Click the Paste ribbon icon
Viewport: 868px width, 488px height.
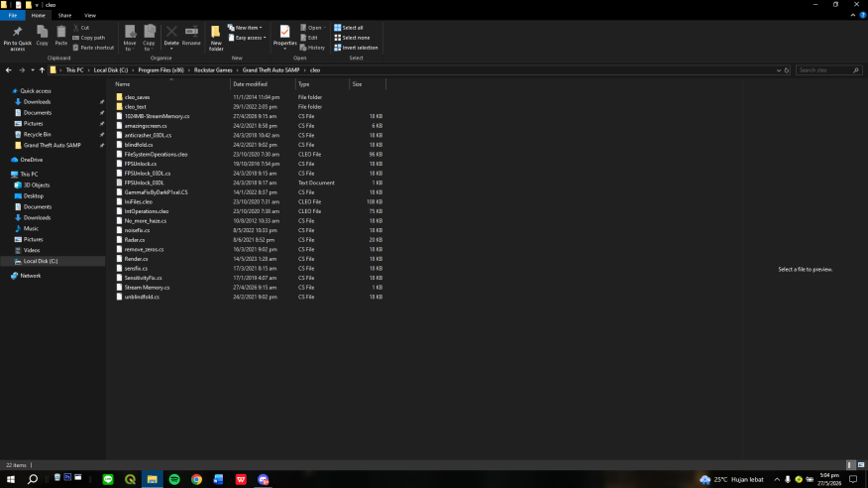click(60, 32)
